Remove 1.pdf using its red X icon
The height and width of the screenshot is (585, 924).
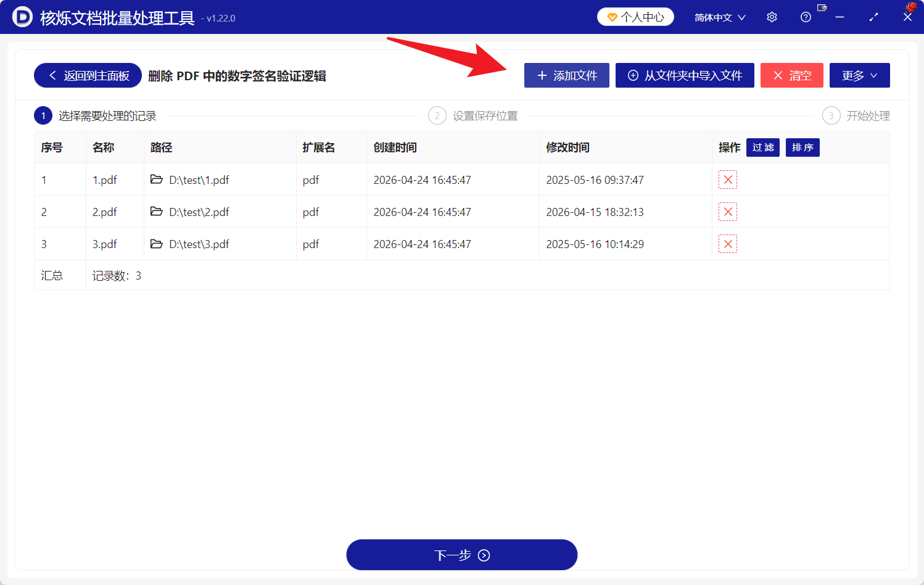coord(727,180)
